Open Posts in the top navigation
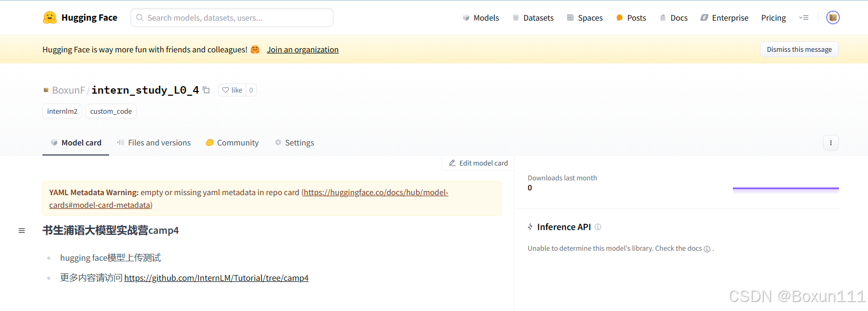The image size is (868, 311). click(631, 17)
